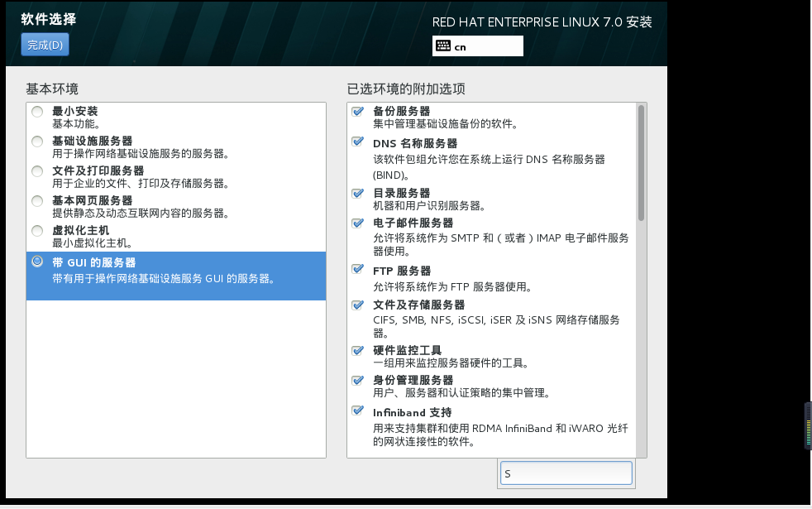812x509 pixels.
Task: Click the system monitor widget at right edge
Action: click(x=808, y=425)
